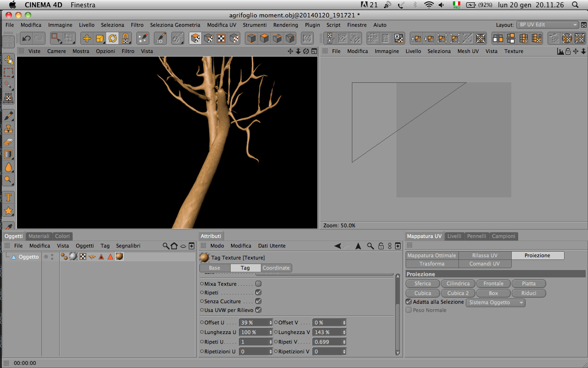Select the Move tool in top toolbar
This screenshot has width=588, height=368.
[x=87, y=39]
